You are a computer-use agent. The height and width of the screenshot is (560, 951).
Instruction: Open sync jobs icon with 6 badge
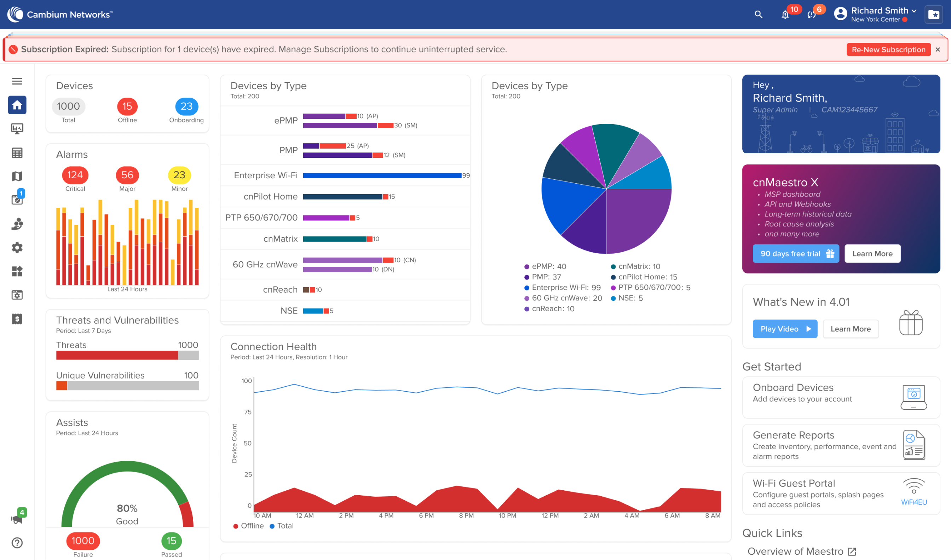(x=811, y=15)
